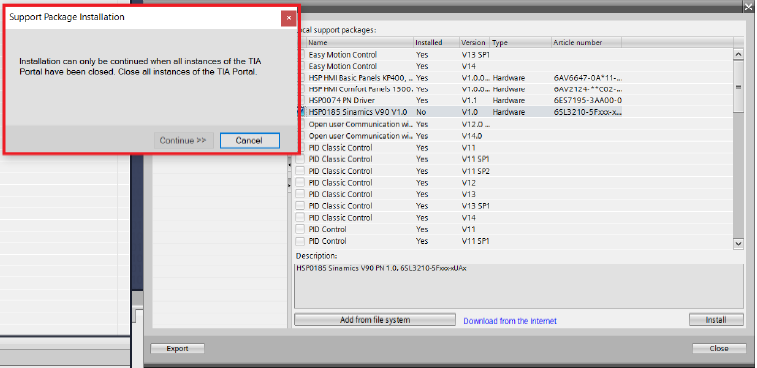Click the Article number column header
Viewport: 757px width, 368px height.
586,42
